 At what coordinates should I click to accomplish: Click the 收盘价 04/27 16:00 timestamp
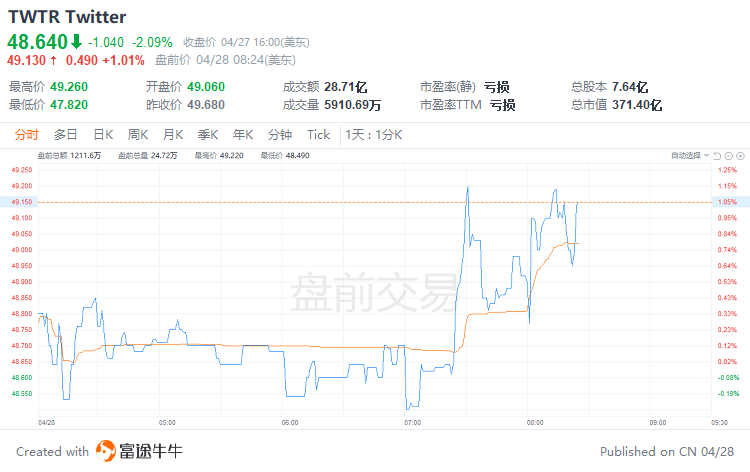[x=246, y=42]
